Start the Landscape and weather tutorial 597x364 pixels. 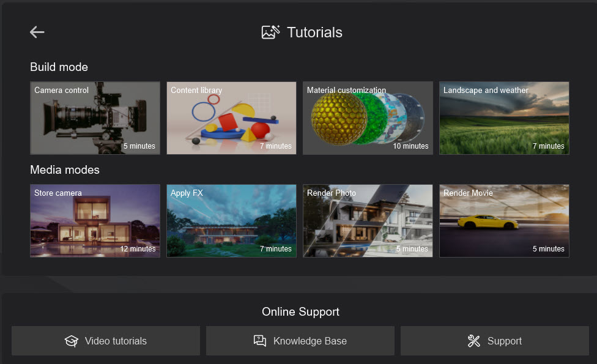[504, 118]
